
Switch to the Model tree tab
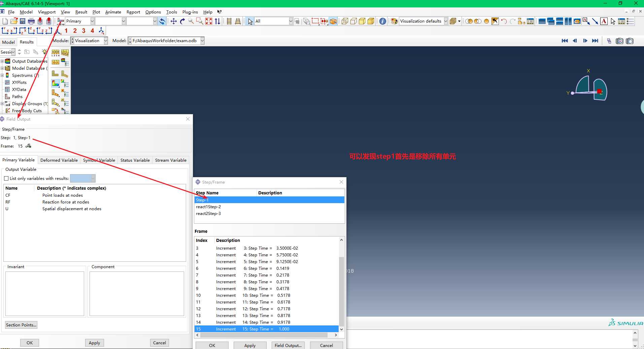(x=8, y=42)
